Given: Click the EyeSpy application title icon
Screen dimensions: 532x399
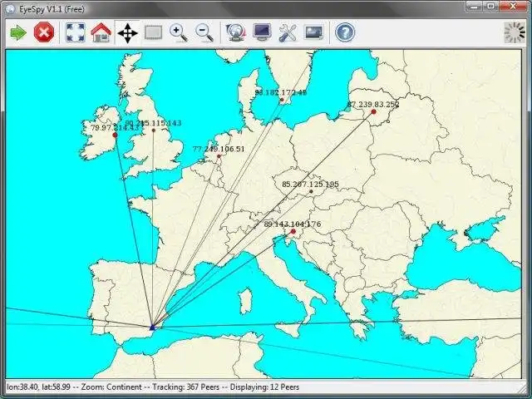Looking at the screenshot, I should [x=11, y=9].
